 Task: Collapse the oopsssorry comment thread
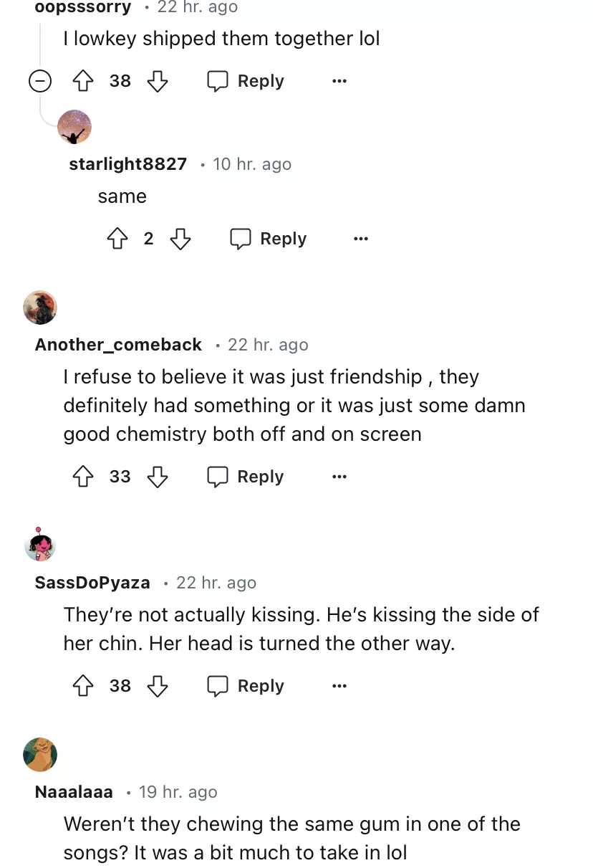point(40,81)
